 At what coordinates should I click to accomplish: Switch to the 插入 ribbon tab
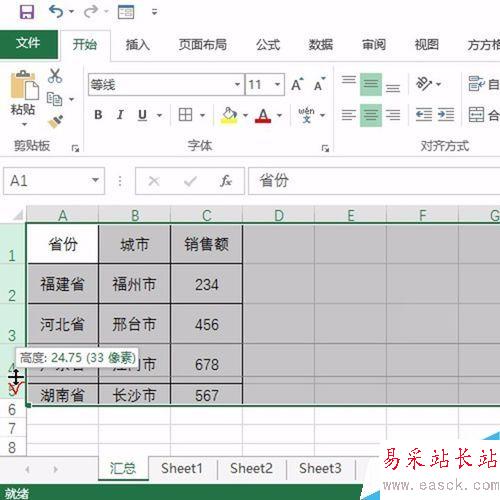(138, 45)
